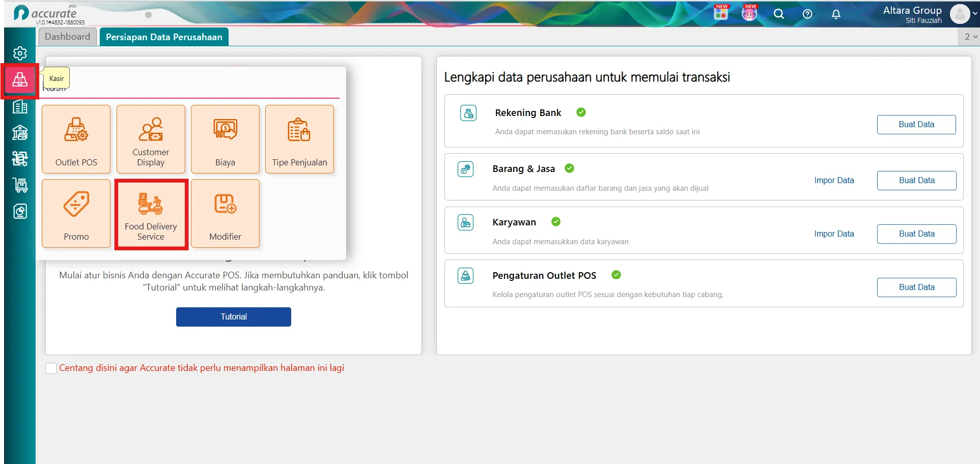Screen dimensions: 980x464
Task: Click the Barang & Jasa row icon
Action: click(x=465, y=169)
